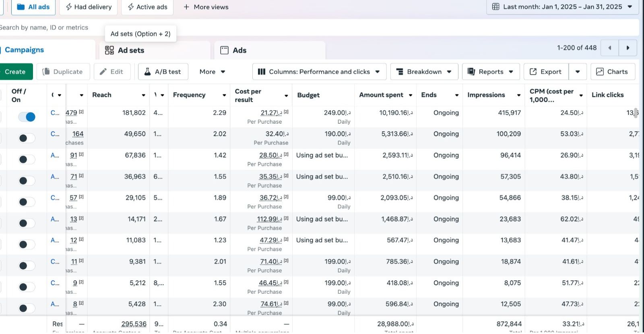Click the Charts graph icon

[600, 72]
